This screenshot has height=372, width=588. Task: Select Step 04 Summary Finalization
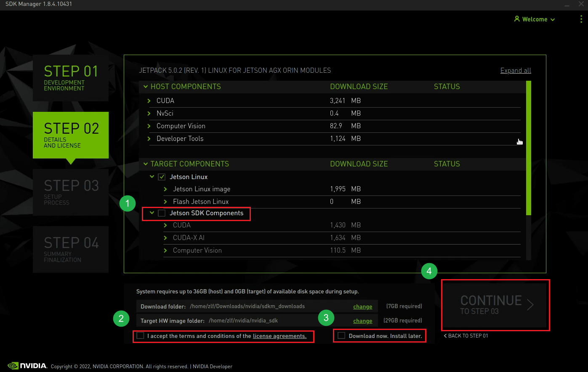[x=71, y=249]
